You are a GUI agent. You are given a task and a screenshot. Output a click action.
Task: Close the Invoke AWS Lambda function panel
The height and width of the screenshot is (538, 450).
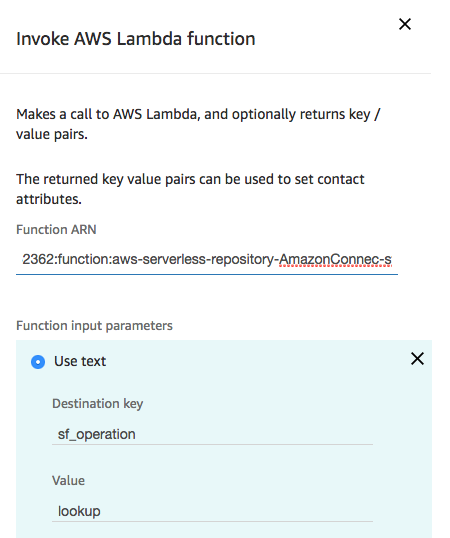[405, 24]
